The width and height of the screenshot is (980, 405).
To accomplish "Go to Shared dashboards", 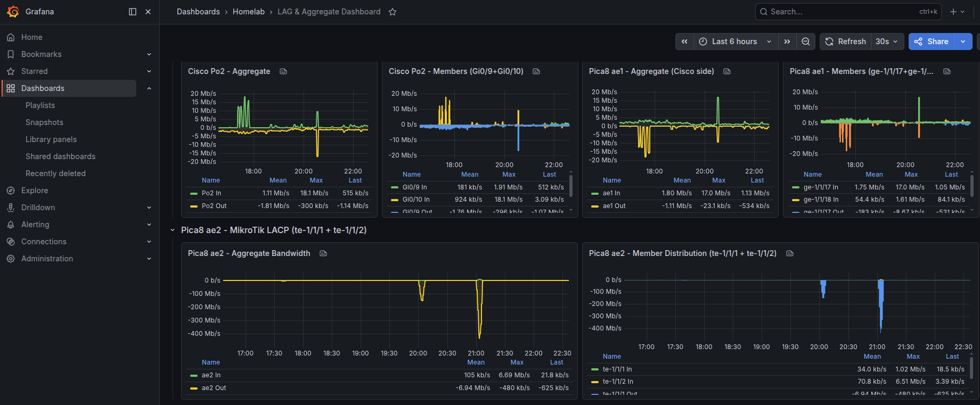I will [61, 156].
